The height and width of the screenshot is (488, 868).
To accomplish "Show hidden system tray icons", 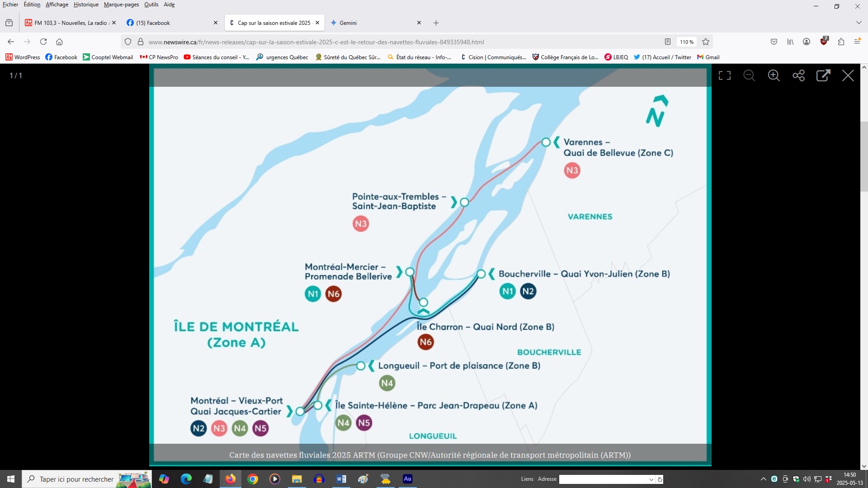I will click(x=763, y=479).
